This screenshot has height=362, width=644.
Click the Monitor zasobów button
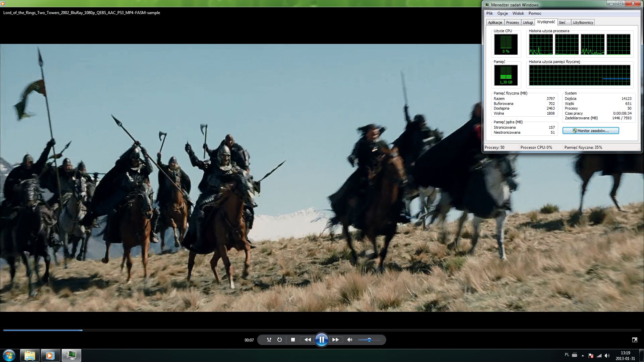(591, 131)
